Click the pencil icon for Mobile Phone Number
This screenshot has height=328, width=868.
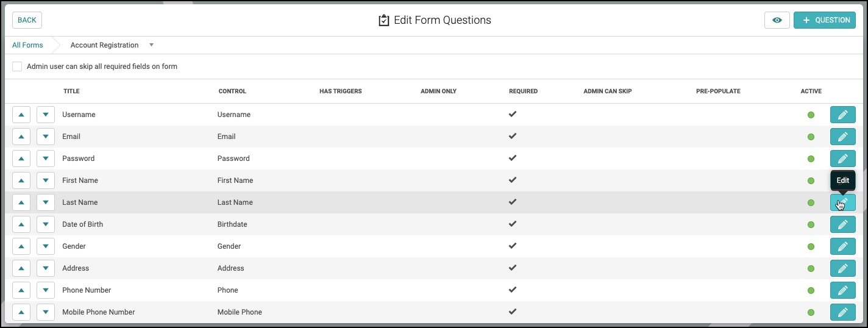[x=842, y=312]
